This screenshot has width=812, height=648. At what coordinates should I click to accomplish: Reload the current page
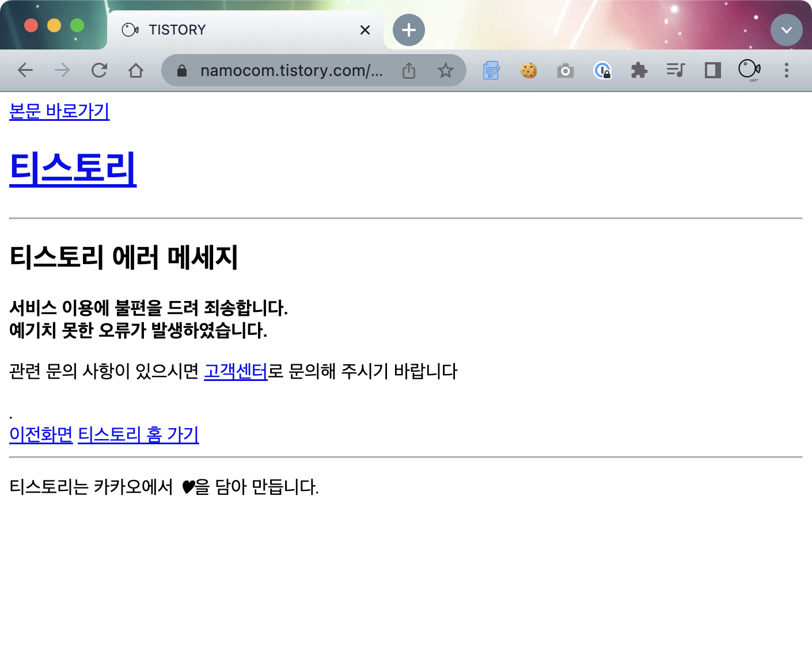tap(99, 70)
